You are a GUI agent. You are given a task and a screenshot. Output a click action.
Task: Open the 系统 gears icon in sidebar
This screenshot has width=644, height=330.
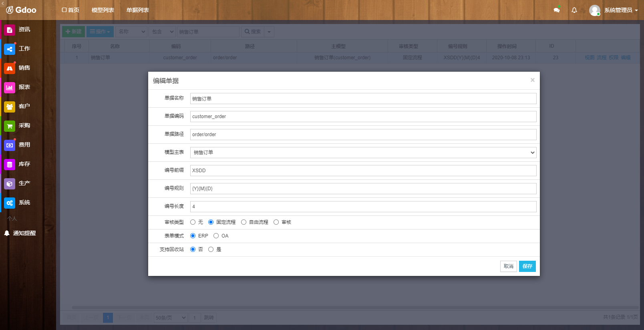(x=10, y=203)
